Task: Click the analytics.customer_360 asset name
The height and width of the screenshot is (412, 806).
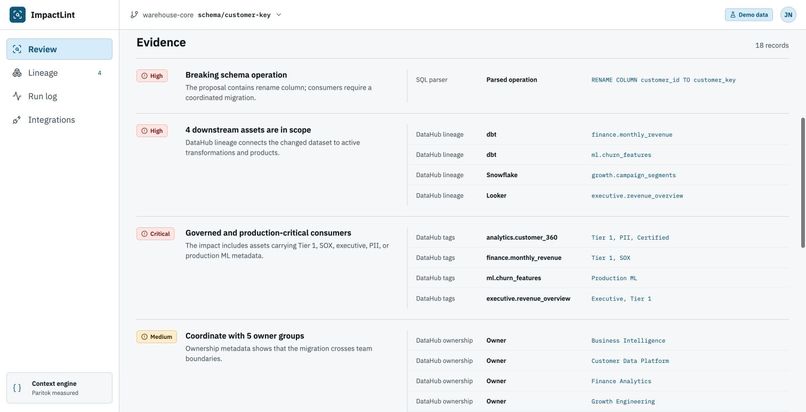Action: (521, 237)
